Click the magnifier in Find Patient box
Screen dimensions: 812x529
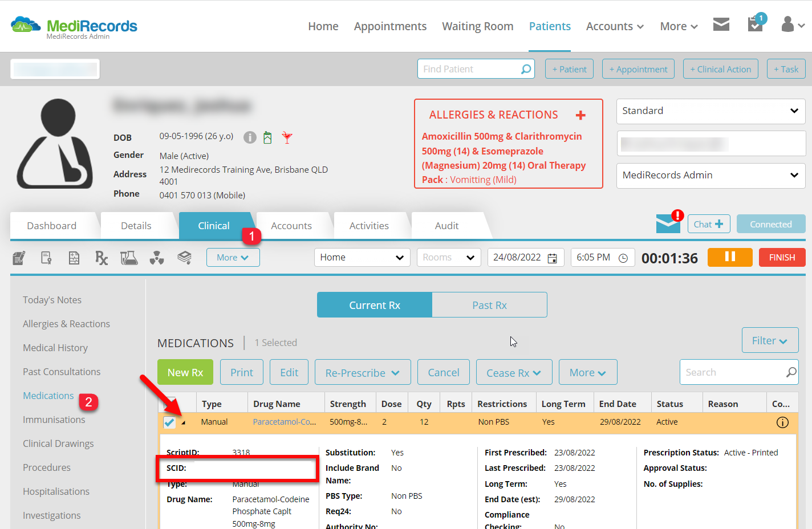coord(526,69)
